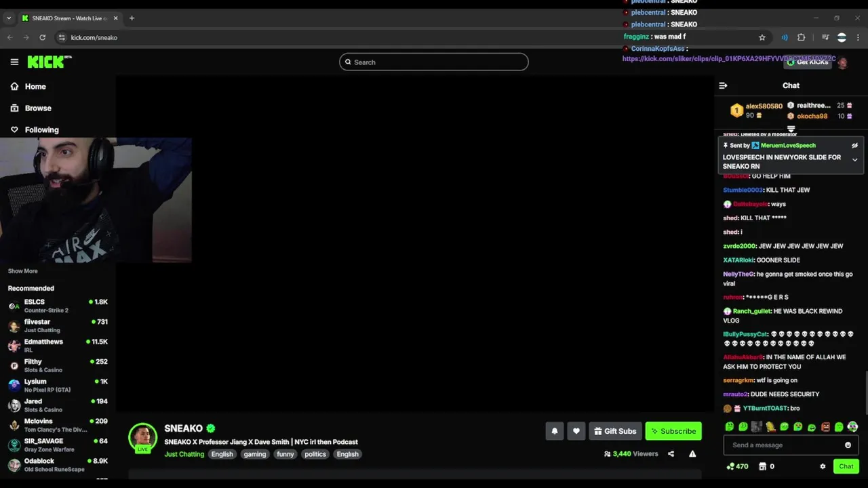
Task: Click okocha98 in leaderboard
Action: pyautogui.click(x=812, y=116)
